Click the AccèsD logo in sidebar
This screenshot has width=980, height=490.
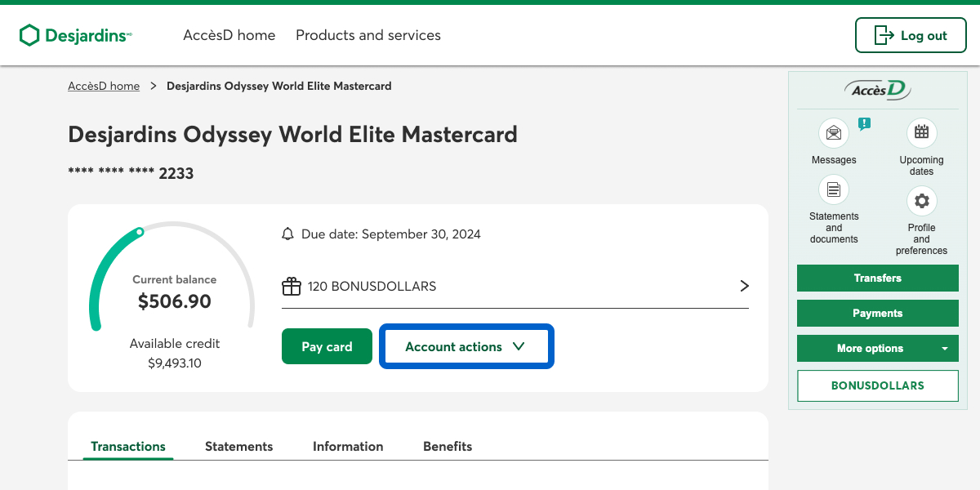(x=877, y=90)
